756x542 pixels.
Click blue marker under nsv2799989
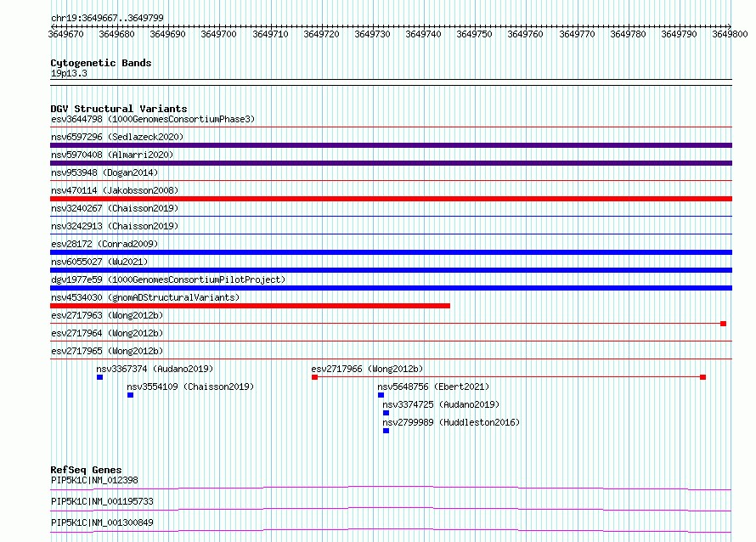point(386,431)
